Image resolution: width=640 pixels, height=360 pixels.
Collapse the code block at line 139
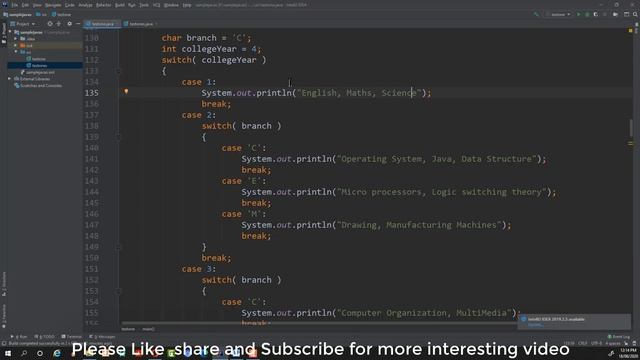point(119,137)
